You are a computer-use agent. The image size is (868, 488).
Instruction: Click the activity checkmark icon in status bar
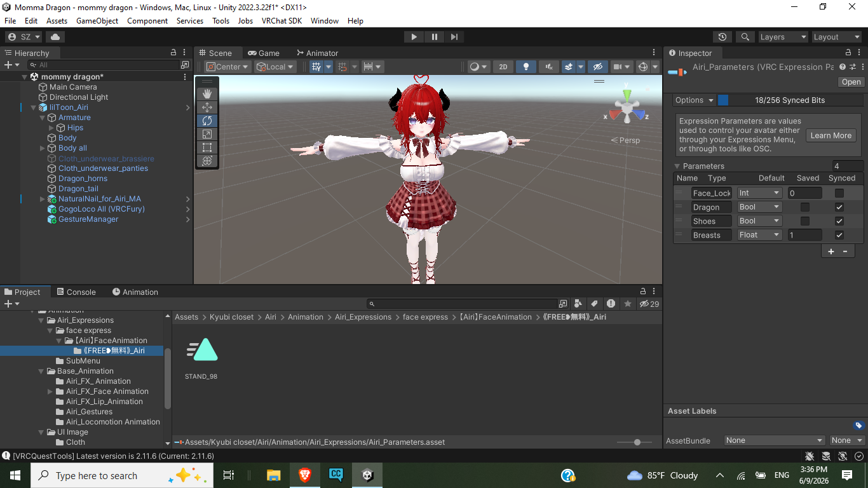[859, 456]
